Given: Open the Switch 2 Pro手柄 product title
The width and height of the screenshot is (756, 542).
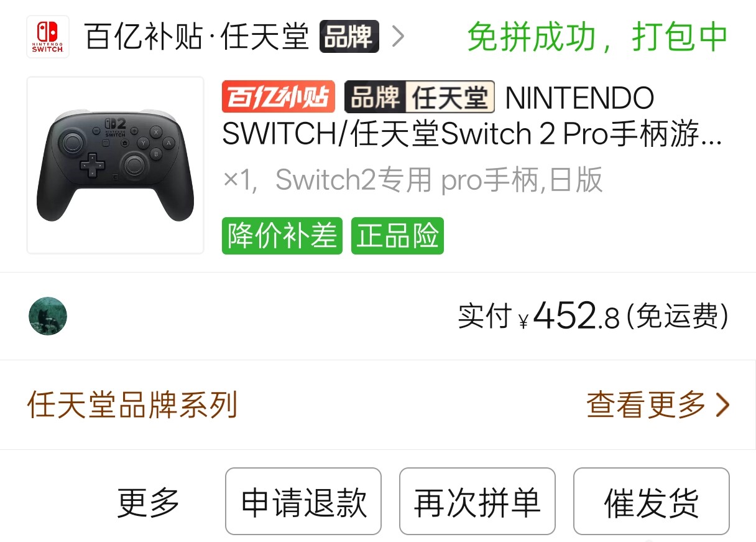Looking at the screenshot, I should click(x=472, y=116).
